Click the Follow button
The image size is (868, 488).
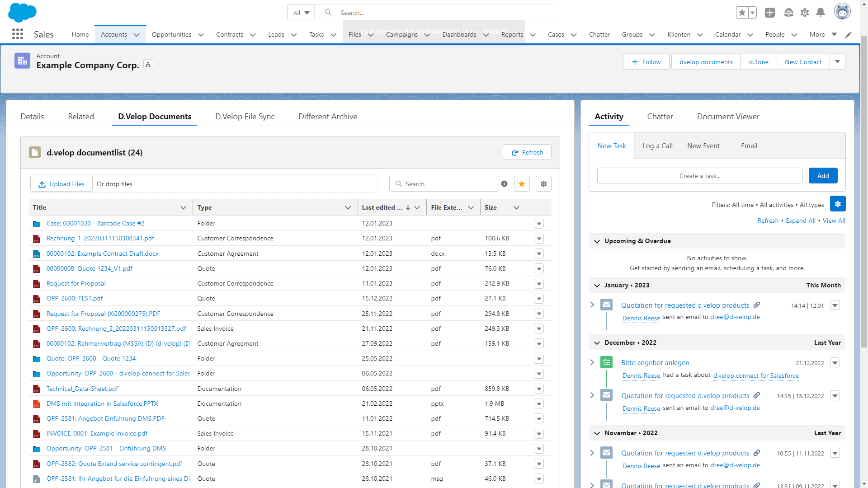(x=646, y=62)
